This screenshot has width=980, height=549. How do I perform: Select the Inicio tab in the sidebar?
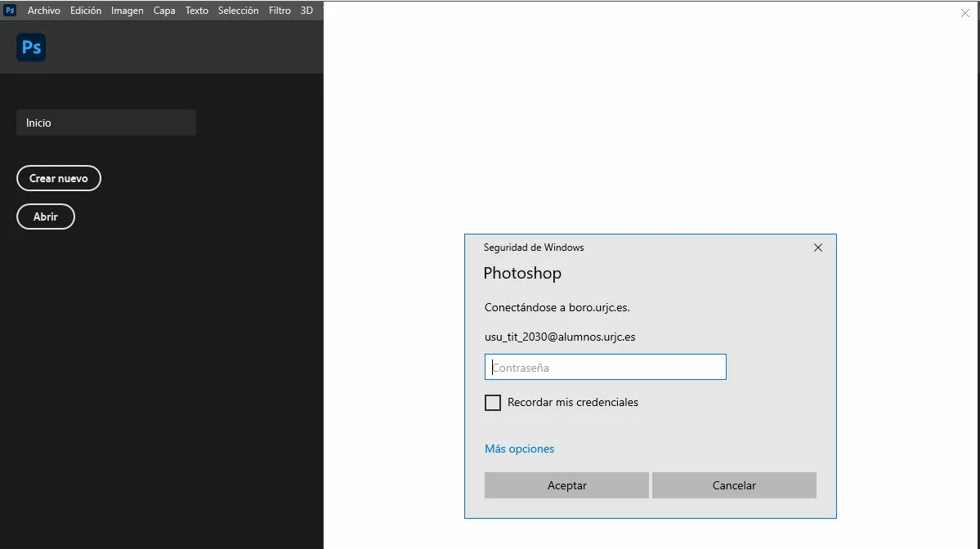(x=106, y=123)
